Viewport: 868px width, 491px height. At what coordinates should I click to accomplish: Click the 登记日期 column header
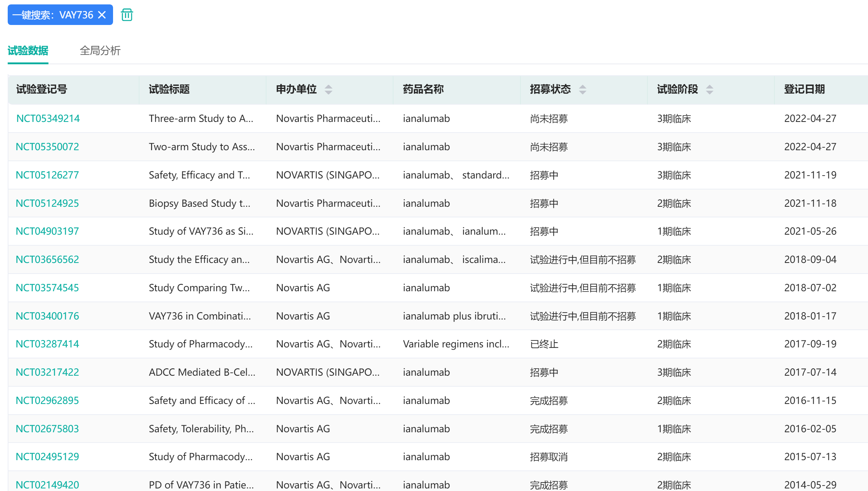804,89
